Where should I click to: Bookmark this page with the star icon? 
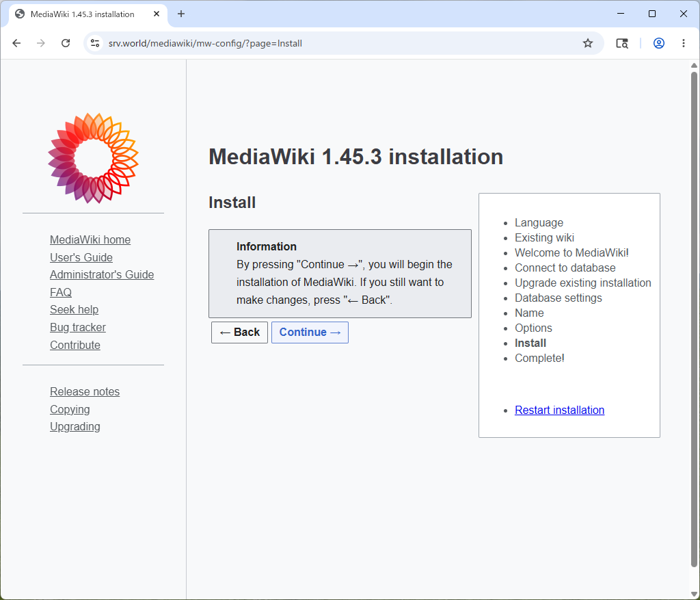click(x=587, y=43)
